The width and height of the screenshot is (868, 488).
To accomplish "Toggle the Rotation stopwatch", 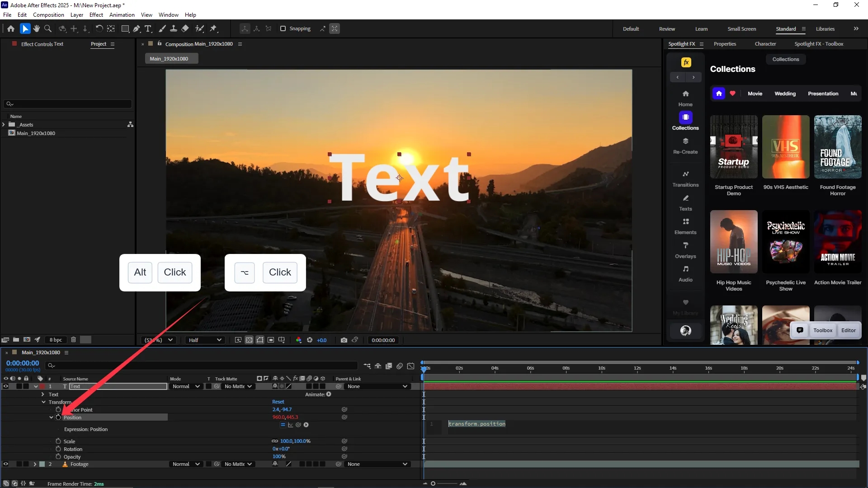I will click(x=58, y=449).
